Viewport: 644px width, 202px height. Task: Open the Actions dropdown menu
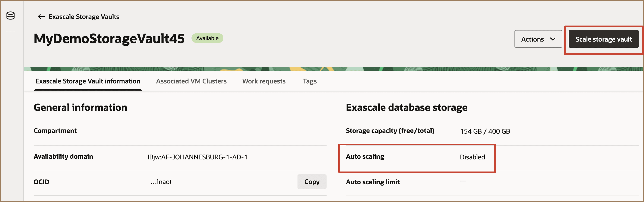538,39
